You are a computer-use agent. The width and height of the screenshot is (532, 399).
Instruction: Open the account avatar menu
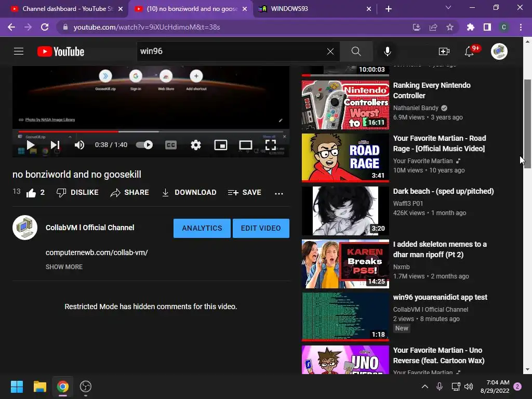(x=499, y=51)
